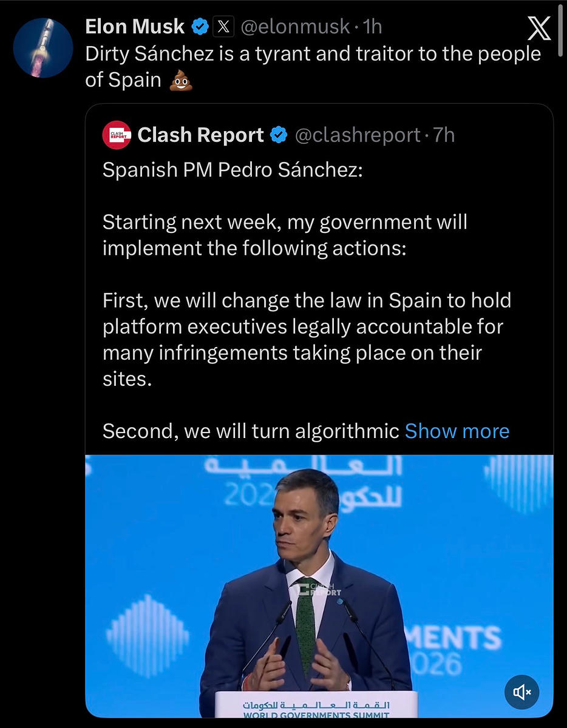Open the @clashreport handle link

358,135
